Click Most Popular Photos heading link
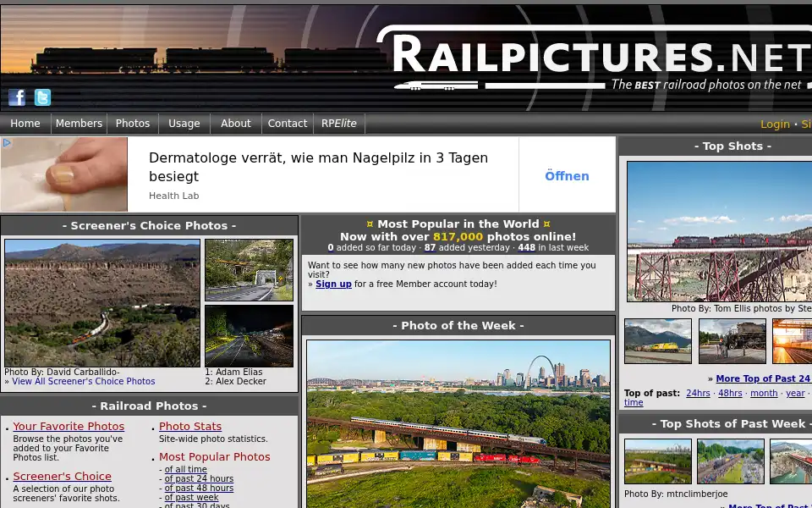Screen dimensions: 812x508 tap(214, 456)
